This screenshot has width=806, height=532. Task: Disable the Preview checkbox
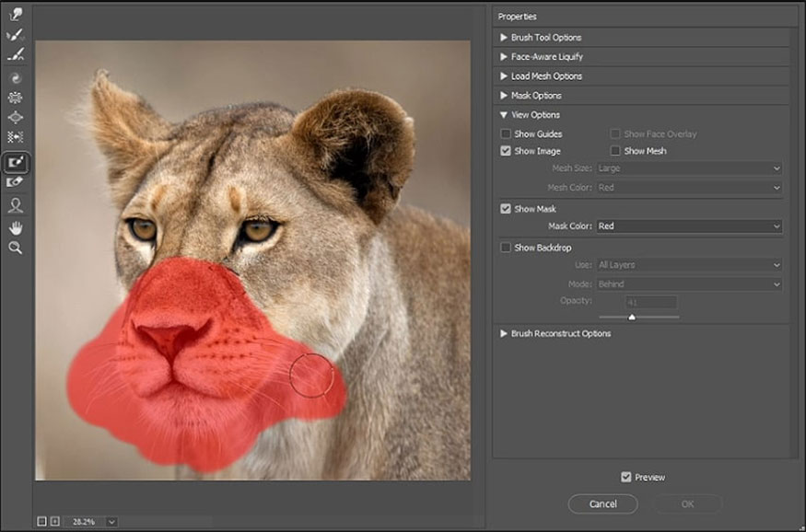628,477
